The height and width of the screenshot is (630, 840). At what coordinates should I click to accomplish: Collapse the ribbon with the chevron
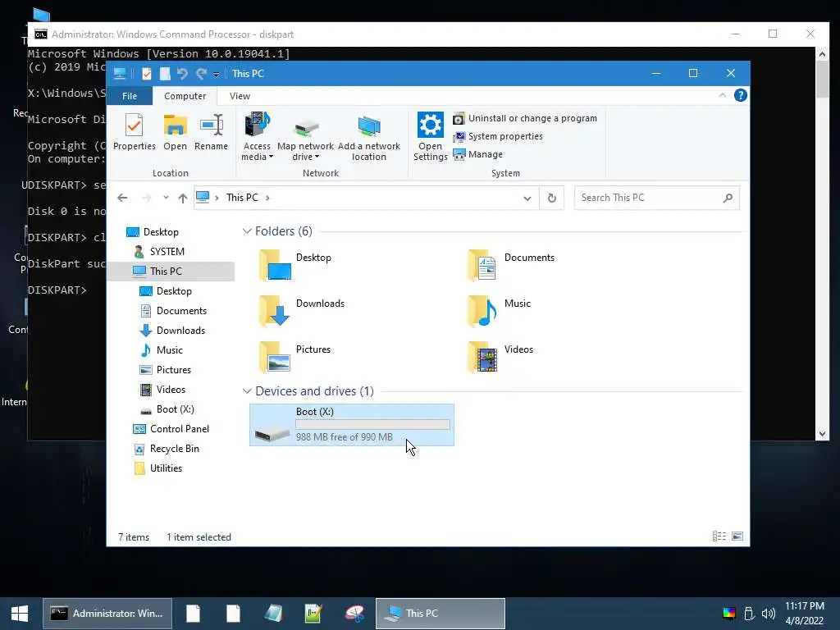pyautogui.click(x=722, y=95)
